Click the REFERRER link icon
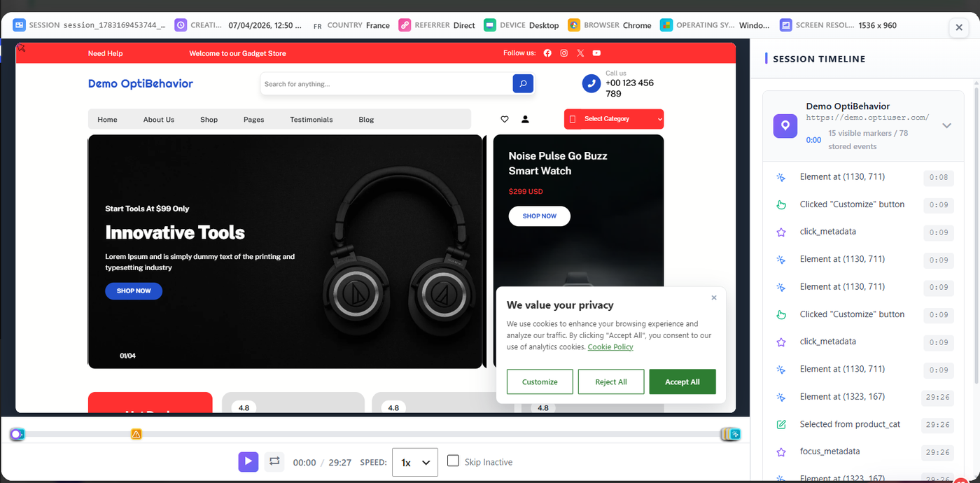Screen dimensions: 980x483 pos(405,25)
